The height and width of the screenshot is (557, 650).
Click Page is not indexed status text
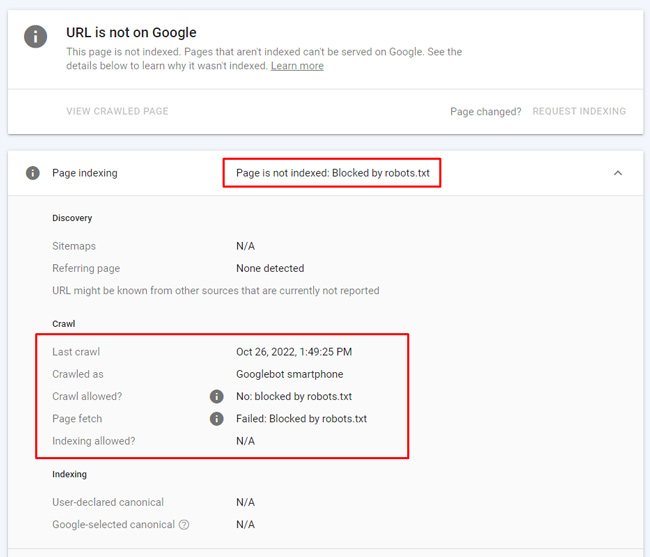tap(332, 173)
